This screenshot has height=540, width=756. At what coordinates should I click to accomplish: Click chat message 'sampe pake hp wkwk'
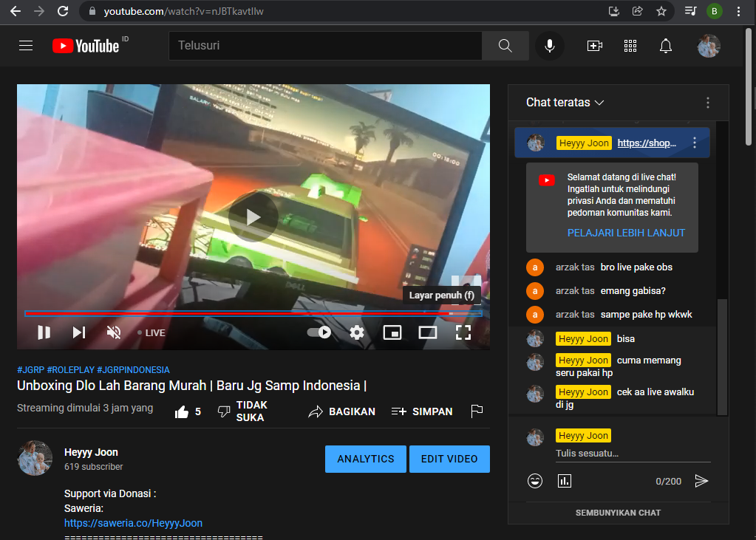[x=646, y=315]
